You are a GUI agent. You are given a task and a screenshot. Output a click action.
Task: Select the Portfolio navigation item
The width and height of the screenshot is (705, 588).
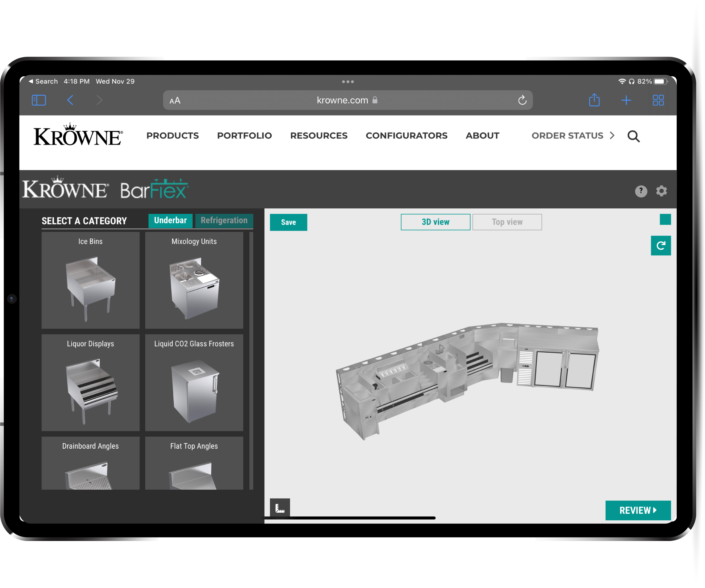tap(244, 136)
